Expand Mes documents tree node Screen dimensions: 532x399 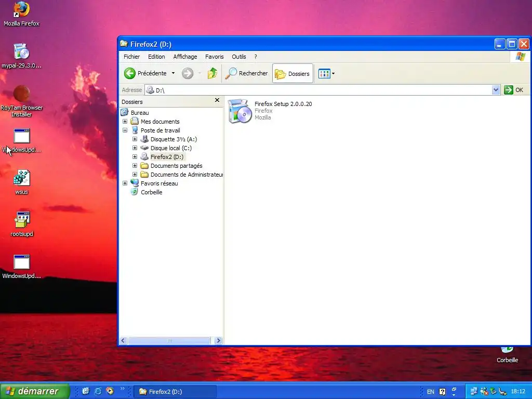point(125,122)
